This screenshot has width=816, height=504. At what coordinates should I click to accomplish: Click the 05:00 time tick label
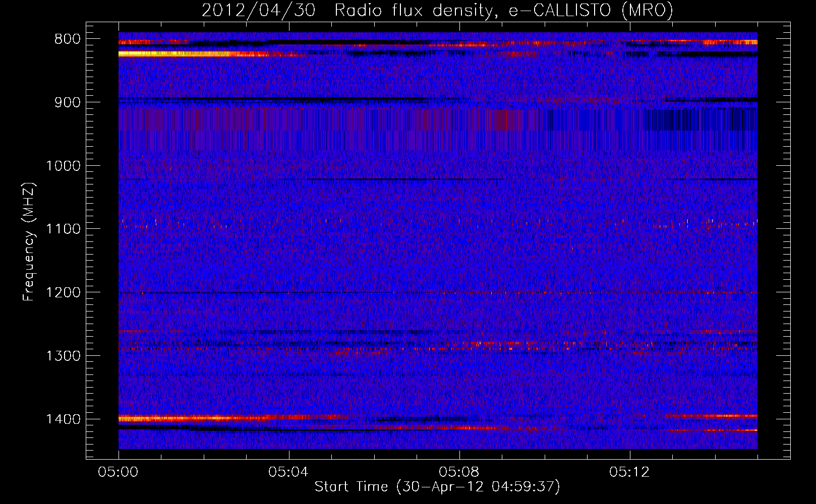pos(118,472)
